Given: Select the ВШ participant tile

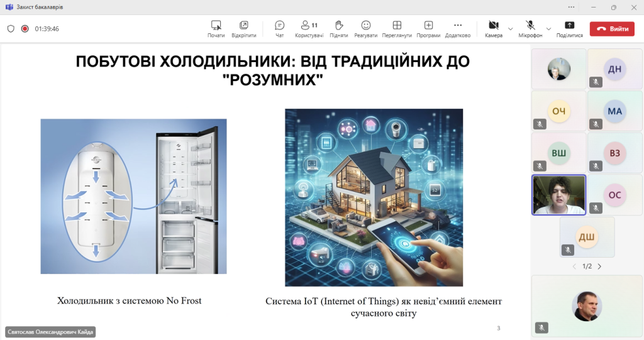Looking at the screenshot, I should click(x=559, y=153).
